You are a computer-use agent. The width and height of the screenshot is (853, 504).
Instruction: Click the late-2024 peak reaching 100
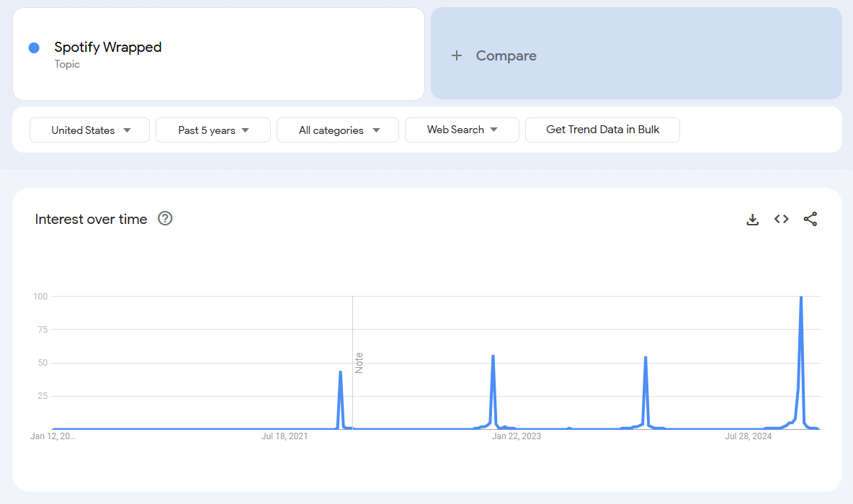pyautogui.click(x=801, y=297)
